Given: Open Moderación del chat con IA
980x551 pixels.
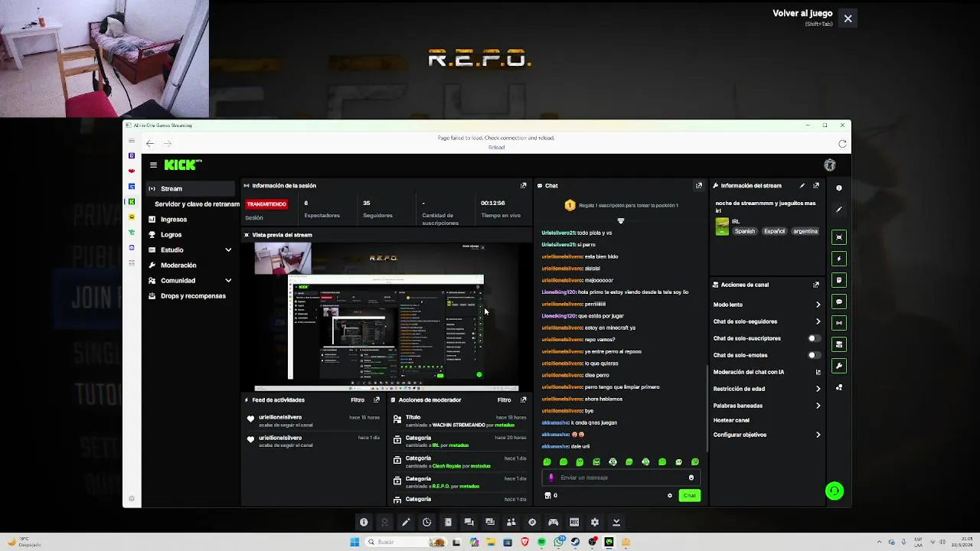Looking at the screenshot, I should 766,372.
